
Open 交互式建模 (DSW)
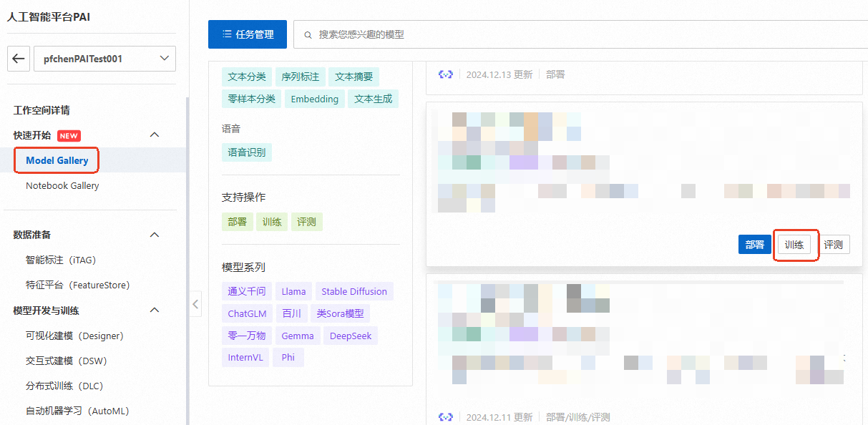(66, 361)
